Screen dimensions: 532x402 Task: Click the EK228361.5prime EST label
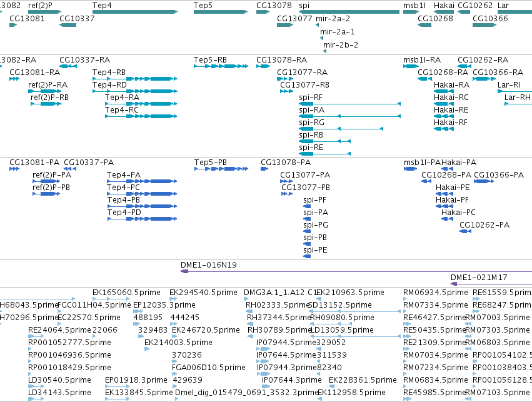tap(363, 380)
